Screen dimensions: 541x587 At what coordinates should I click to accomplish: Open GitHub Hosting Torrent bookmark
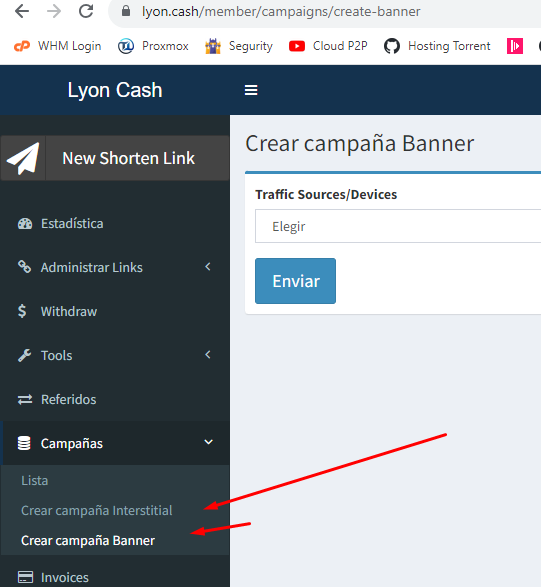tap(437, 46)
